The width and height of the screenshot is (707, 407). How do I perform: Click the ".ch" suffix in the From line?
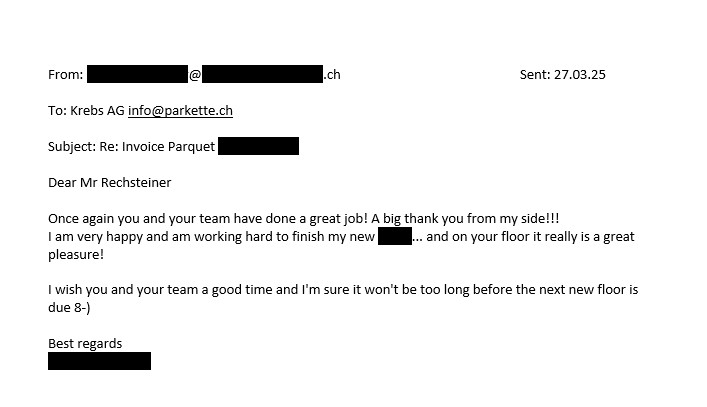coord(332,74)
